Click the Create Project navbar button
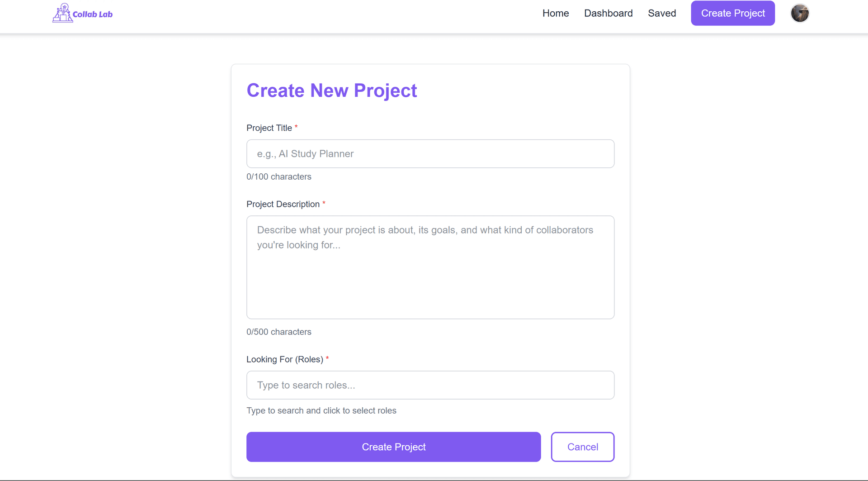The width and height of the screenshot is (868, 481). [x=732, y=13]
